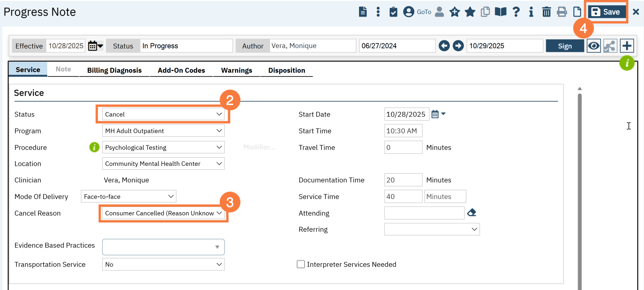Click the printer icon in the toolbar
The height and width of the screenshot is (290, 644).
562,12
